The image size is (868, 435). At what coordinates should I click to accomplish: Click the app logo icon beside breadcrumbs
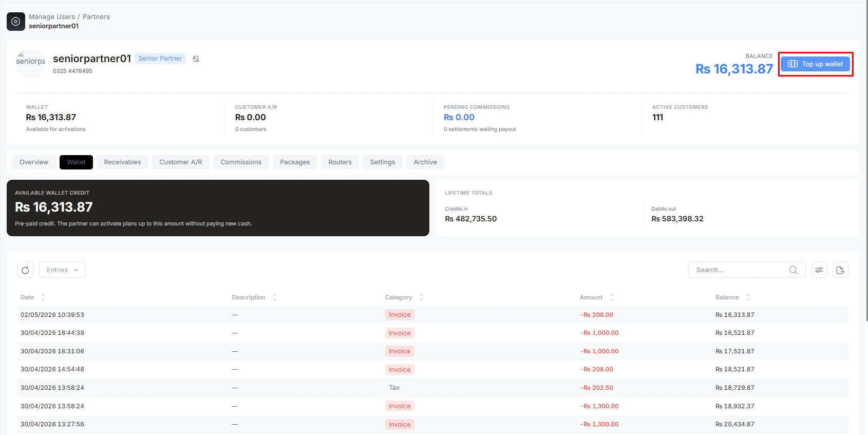[x=16, y=22]
